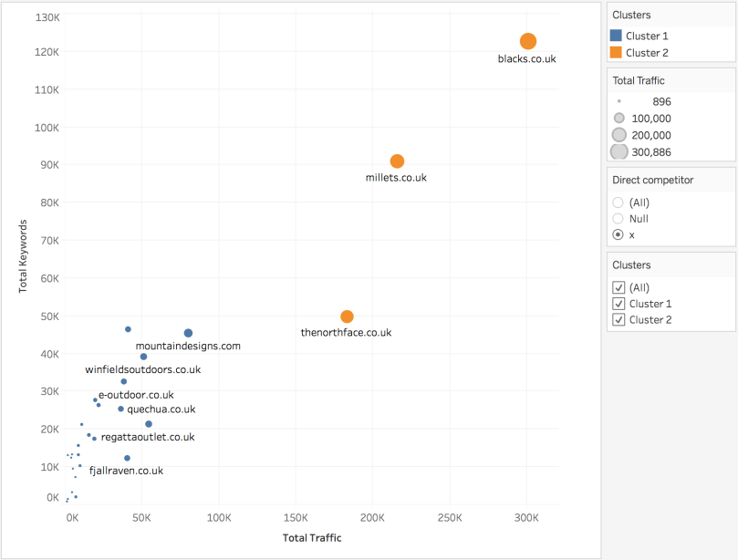Select the (All) Direct competitor radio button
Viewport: 738px width, 560px height.
(618, 202)
